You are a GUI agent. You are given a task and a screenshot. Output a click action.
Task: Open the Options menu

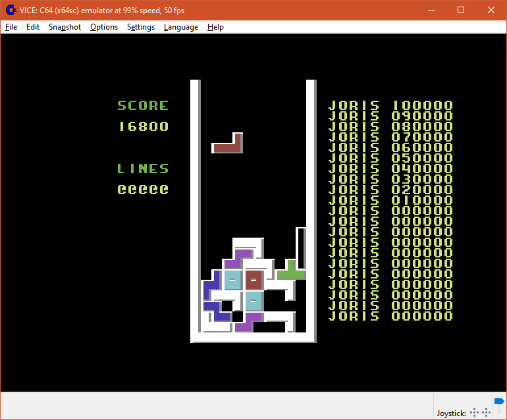[x=104, y=27]
